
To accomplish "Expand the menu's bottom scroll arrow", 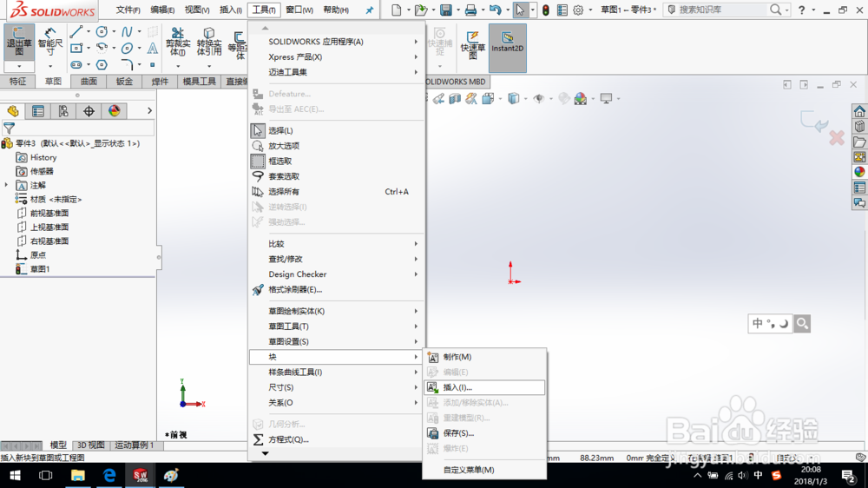I will [265, 453].
